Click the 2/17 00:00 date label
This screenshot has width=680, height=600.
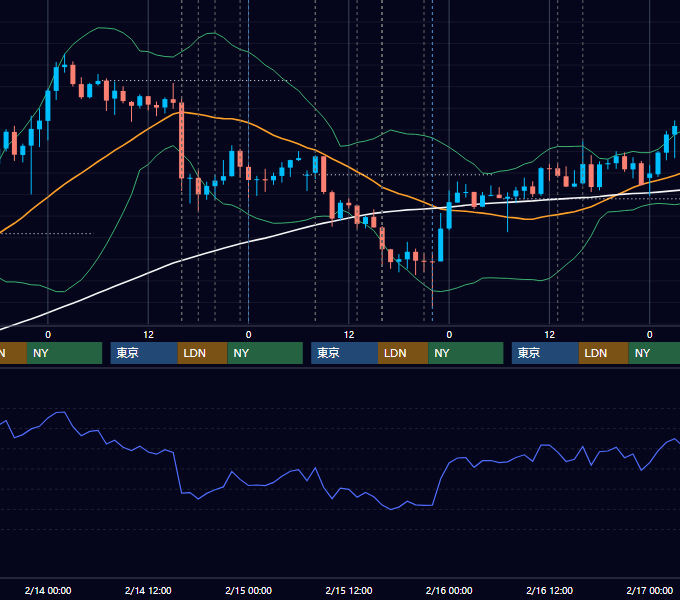[x=650, y=590]
